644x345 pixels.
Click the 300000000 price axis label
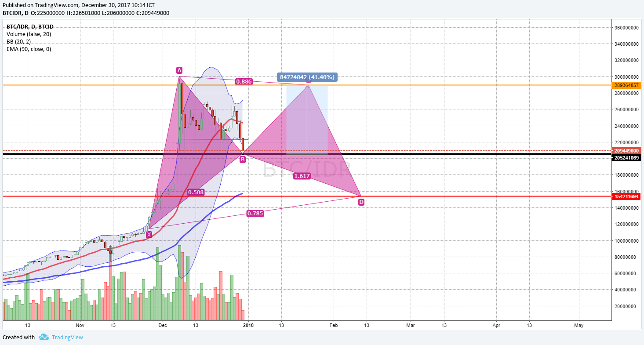626,76
